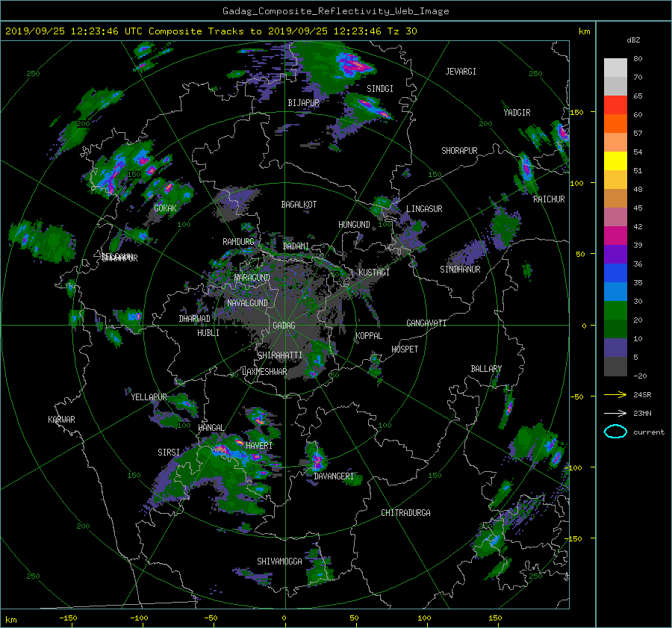This screenshot has height=628, width=672.
Task: Click the magenta 39 dBZ color swatch
Action: tap(615, 235)
